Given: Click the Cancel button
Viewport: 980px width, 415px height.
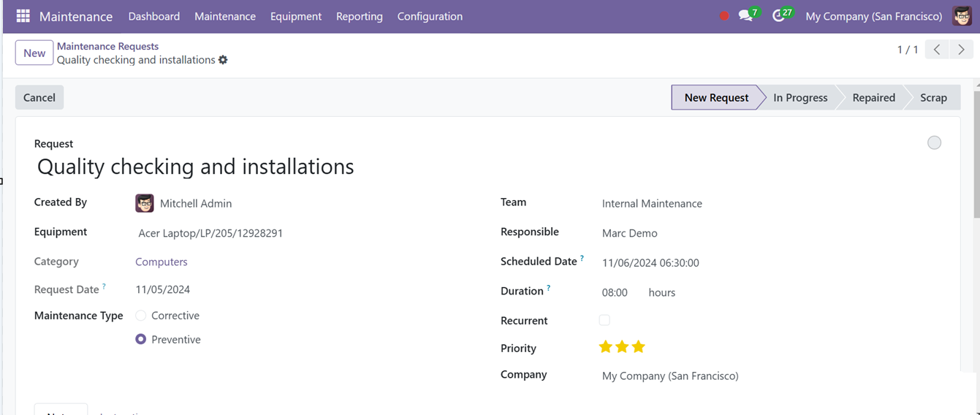Looking at the screenshot, I should pos(39,97).
